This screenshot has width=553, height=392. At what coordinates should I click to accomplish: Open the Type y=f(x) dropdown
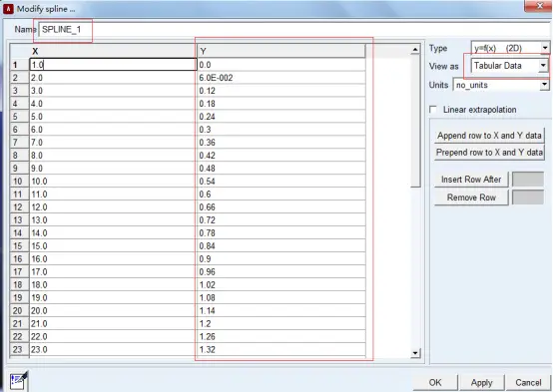click(545, 48)
